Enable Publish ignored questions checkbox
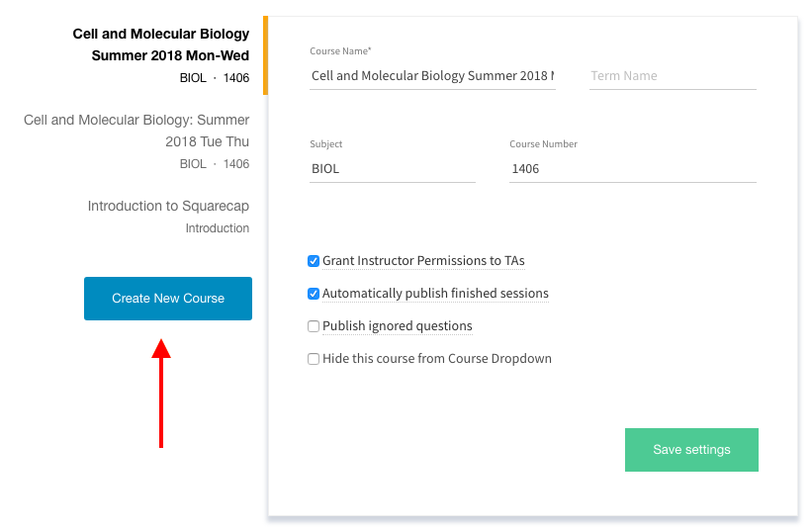Viewport: 812px width, 530px height. click(314, 326)
